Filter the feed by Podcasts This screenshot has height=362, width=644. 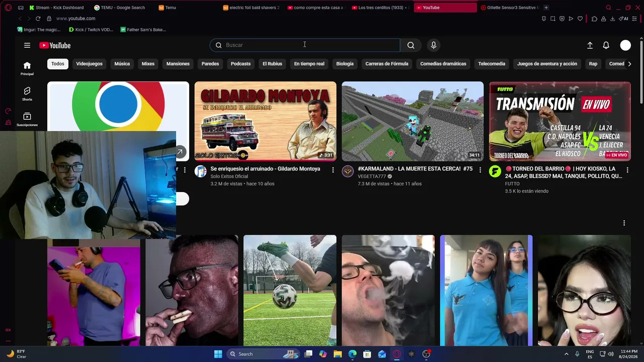tap(240, 64)
